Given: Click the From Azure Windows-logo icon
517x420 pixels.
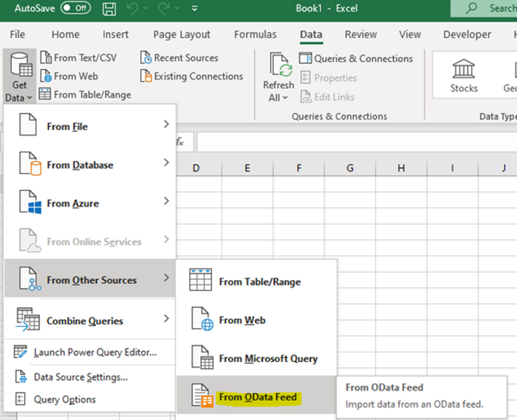Looking at the screenshot, I should pyautogui.click(x=30, y=202).
